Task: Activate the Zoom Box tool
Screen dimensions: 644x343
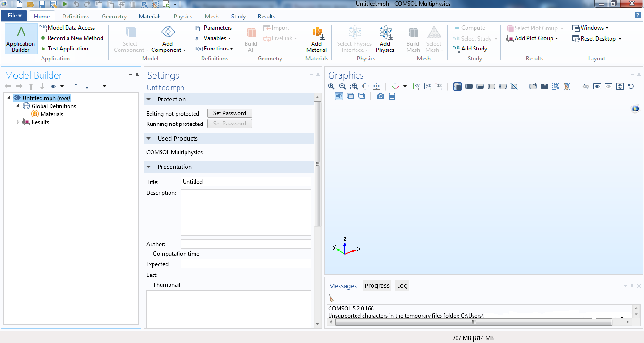Action: point(354,86)
